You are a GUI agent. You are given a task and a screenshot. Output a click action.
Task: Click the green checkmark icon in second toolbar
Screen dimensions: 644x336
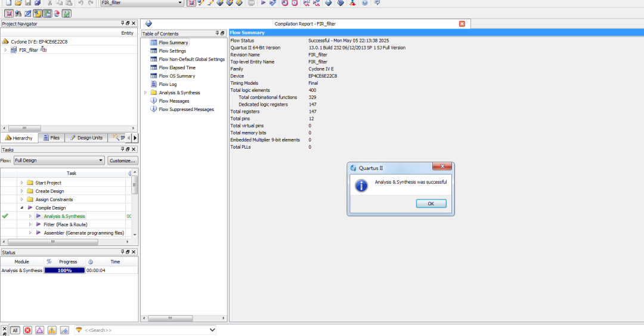(67, 14)
